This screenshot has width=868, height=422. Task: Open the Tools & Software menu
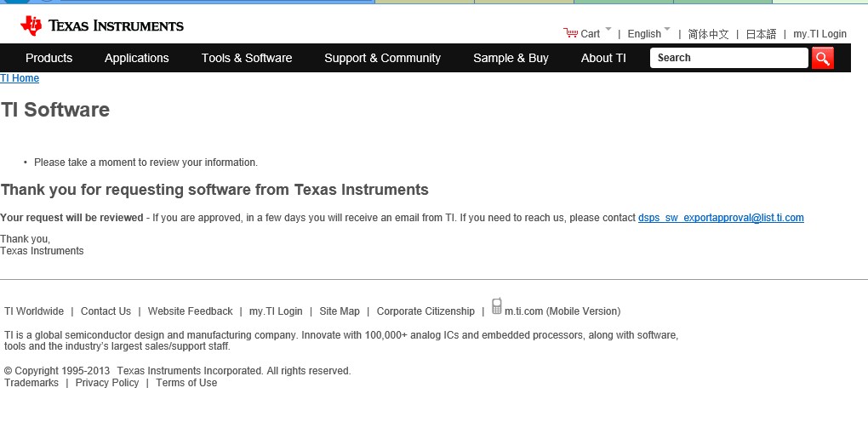coord(247,58)
